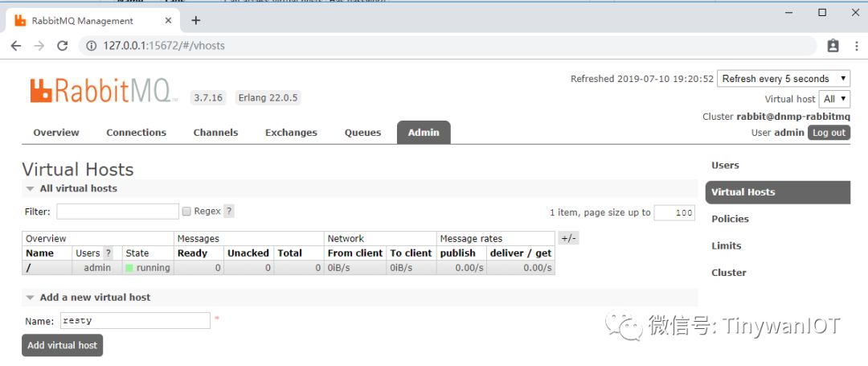
Task: Minimize the browser window
Action: pyautogui.click(x=788, y=12)
